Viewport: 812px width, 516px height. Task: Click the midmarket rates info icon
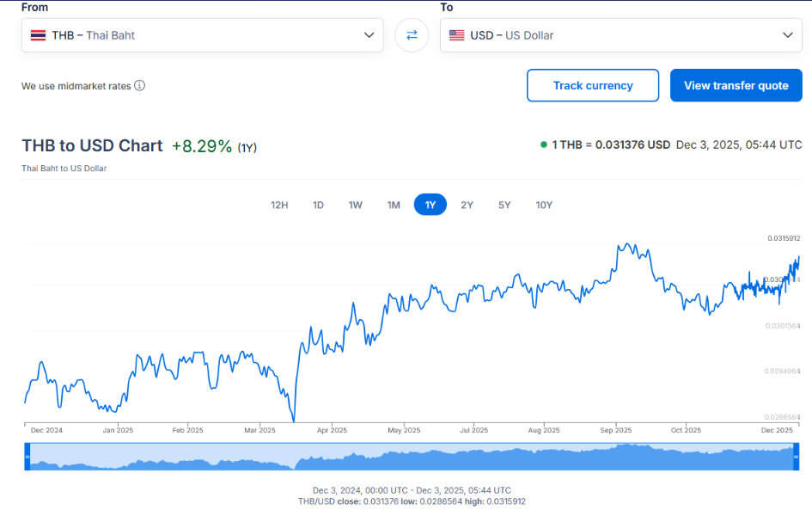pyautogui.click(x=139, y=86)
